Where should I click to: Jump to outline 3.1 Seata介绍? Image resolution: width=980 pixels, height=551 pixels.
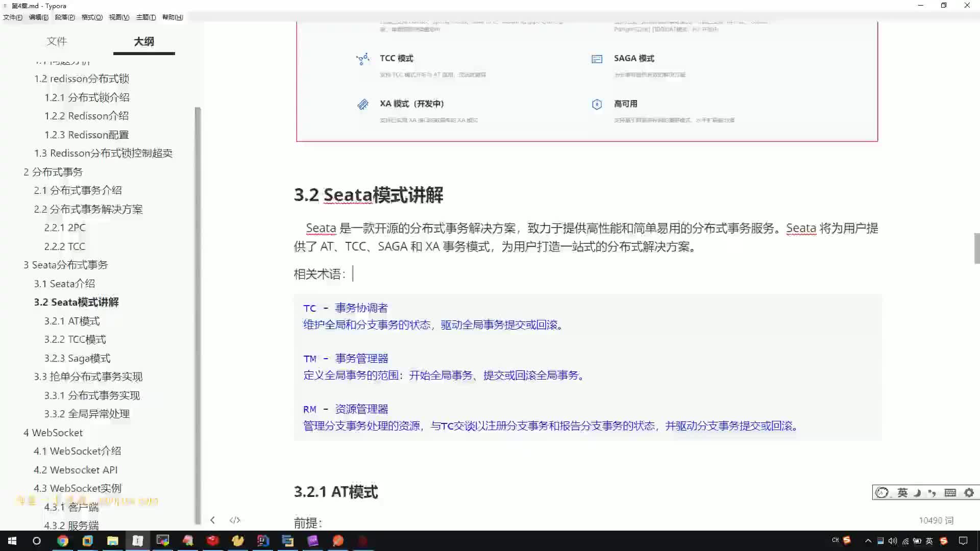(x=64, y=284)
